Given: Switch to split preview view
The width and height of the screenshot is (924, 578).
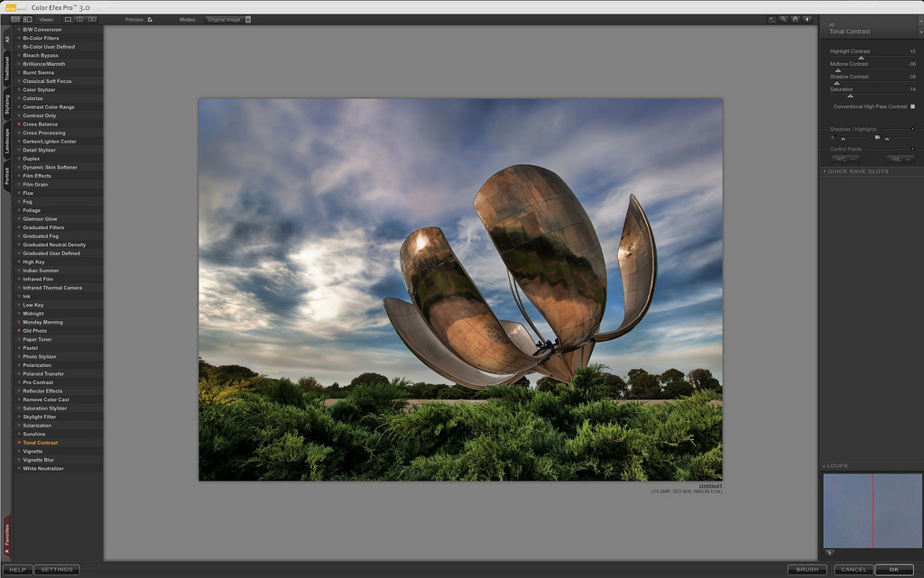Looking at the screenshot, I should 80,19.
